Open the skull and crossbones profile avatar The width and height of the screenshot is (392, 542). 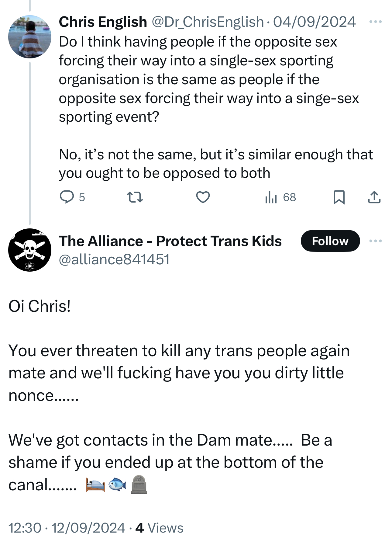click(30, 250)
